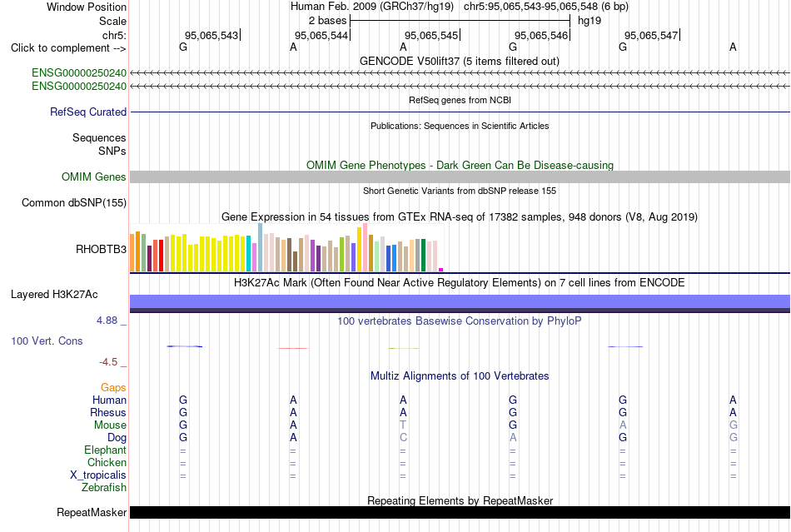Click position label 95,065,547
Screen dimensions: 791x532
[651, 35]
